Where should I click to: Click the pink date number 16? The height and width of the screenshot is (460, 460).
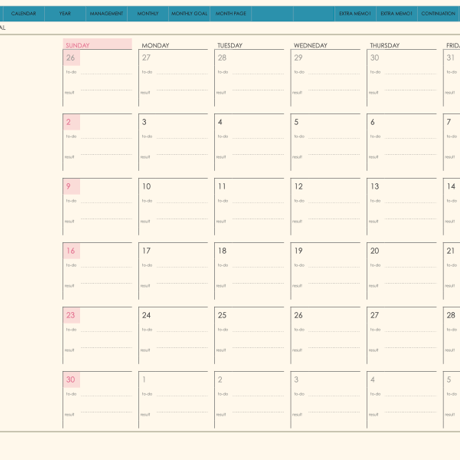(71, 251)
